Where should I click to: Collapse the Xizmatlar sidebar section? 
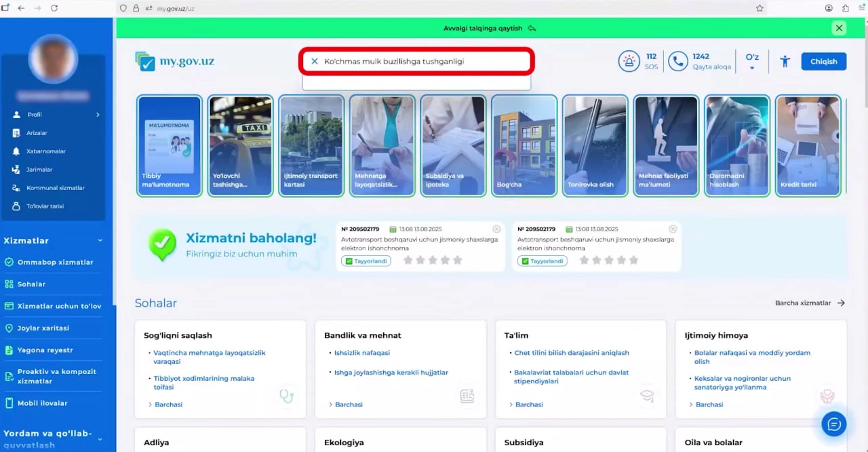100,241
